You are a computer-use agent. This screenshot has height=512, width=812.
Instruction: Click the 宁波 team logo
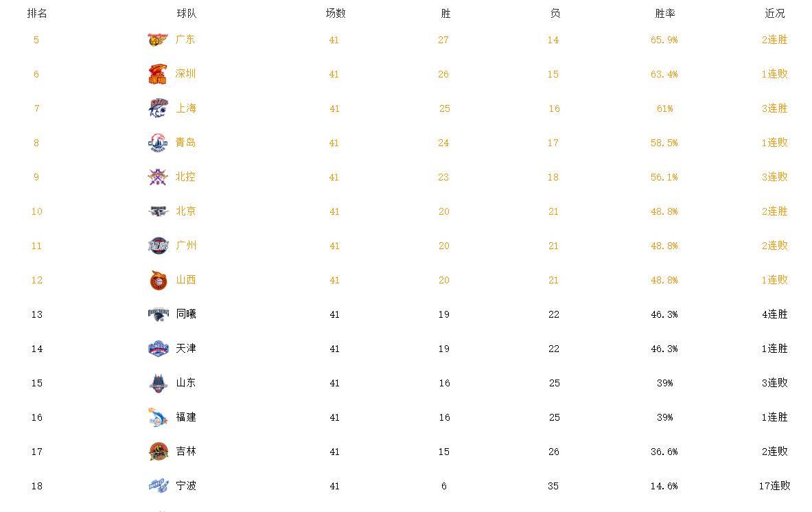158,486
